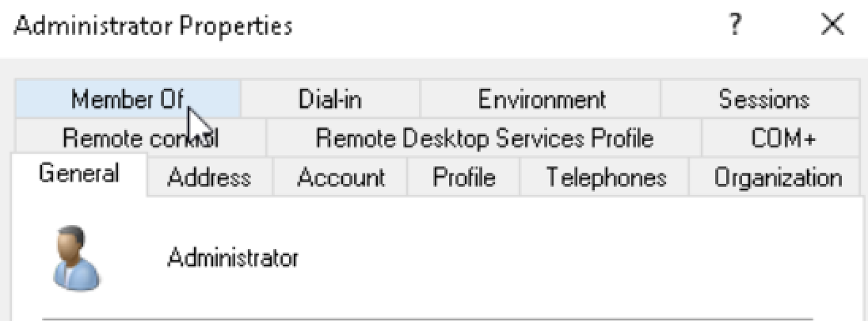This screenshot has width=868, height=321.
Task: Switch to the COM+ tab
Action: click(x=782, y=139)
